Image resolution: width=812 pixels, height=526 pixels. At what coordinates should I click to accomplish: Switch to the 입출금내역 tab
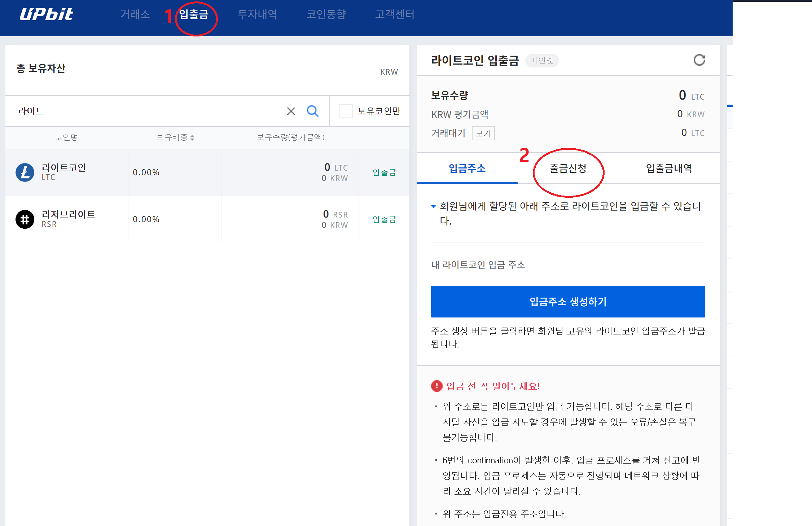pos(669,168)
